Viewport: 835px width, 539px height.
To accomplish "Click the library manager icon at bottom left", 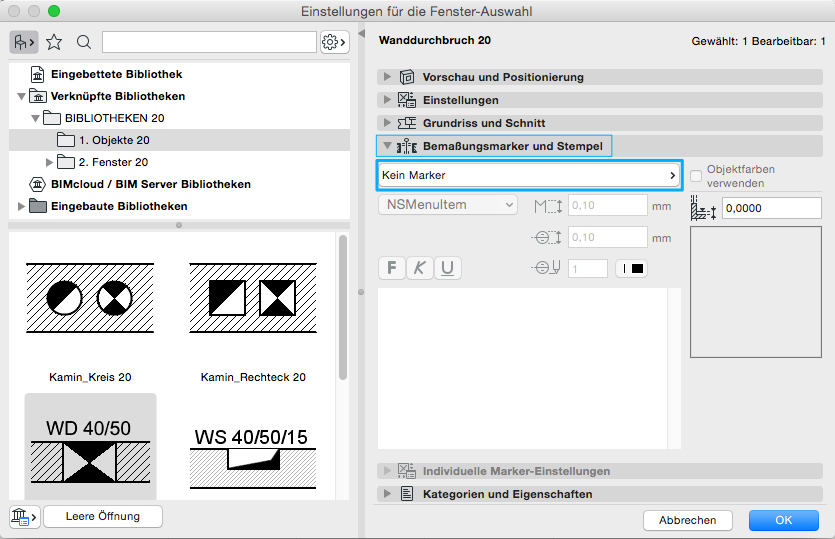I will click(24, 516).
